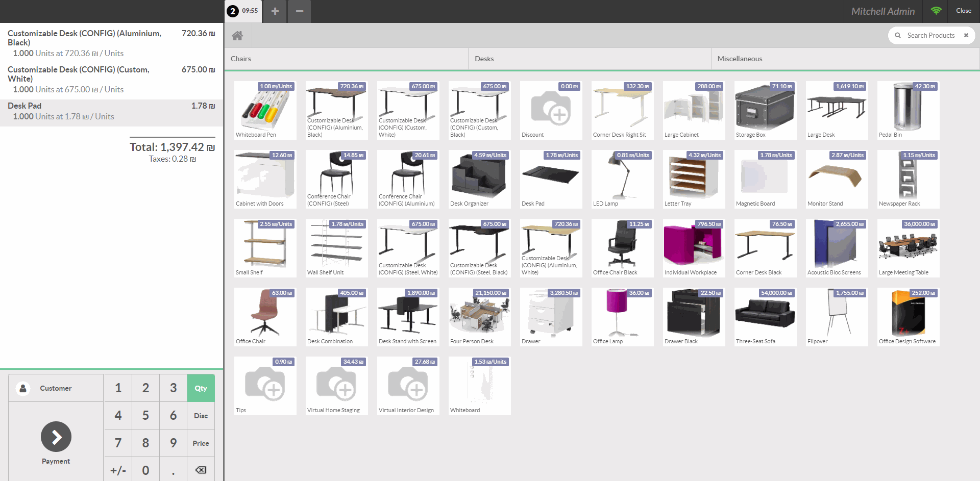This screenshot has width=980, height=481.
Task: Add Monitor Stand to order
Action: 837,179
